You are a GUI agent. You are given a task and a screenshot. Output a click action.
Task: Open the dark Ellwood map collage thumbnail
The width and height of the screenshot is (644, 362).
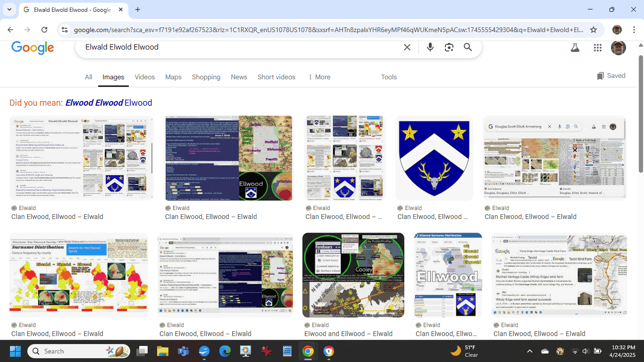(x=229, y=158)
